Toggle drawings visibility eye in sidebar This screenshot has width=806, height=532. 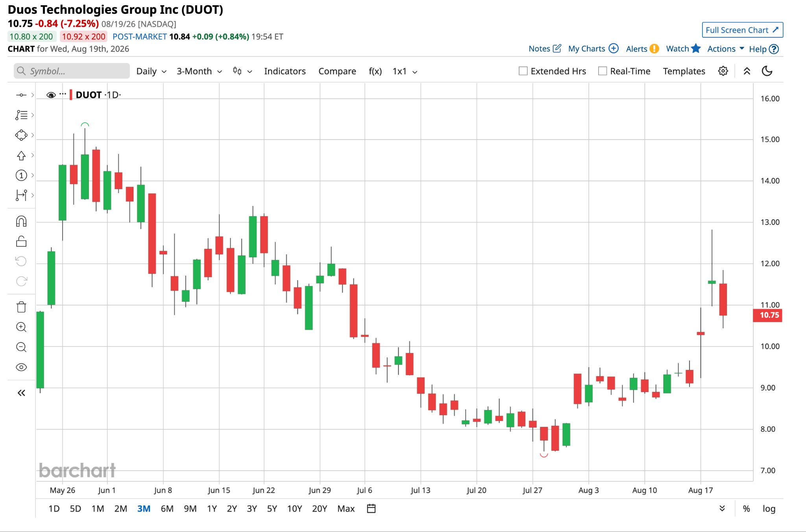tap(21, 367)
